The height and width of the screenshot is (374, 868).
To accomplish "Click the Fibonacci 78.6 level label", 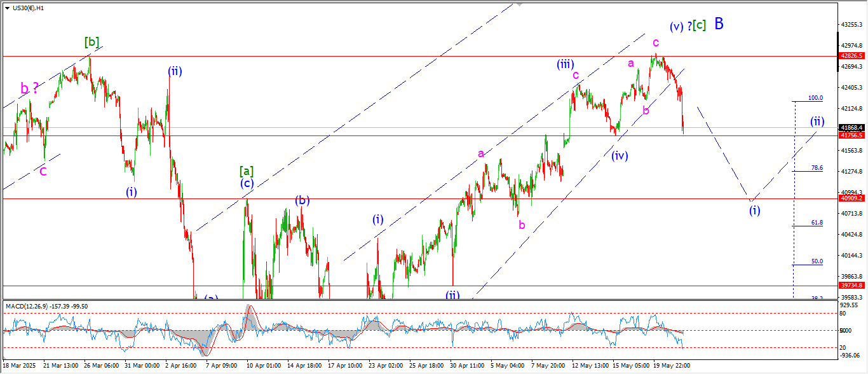I will [x=817, y=168].
